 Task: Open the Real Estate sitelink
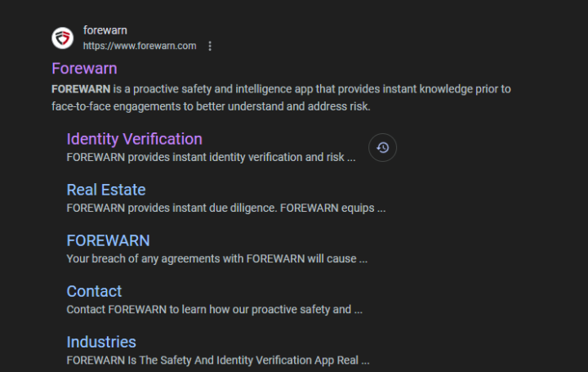click(x=106, y=190)
